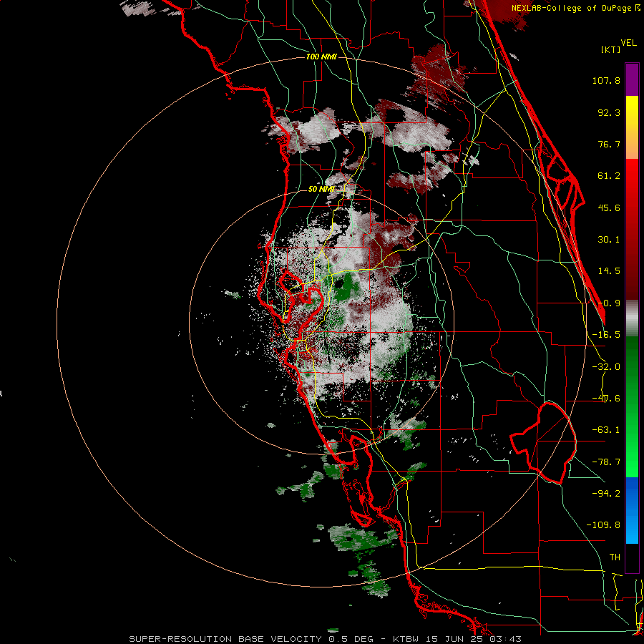Click the VEL legend title

(x=628, y=43)
